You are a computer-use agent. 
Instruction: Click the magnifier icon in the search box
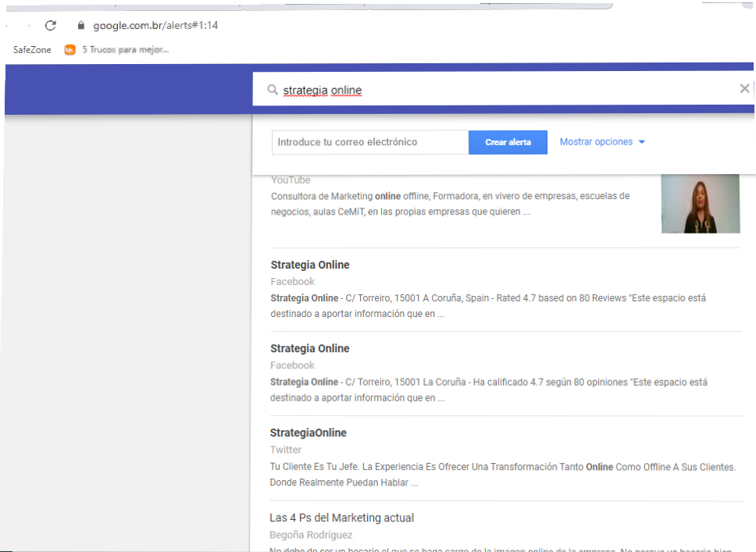pos(273,90)
